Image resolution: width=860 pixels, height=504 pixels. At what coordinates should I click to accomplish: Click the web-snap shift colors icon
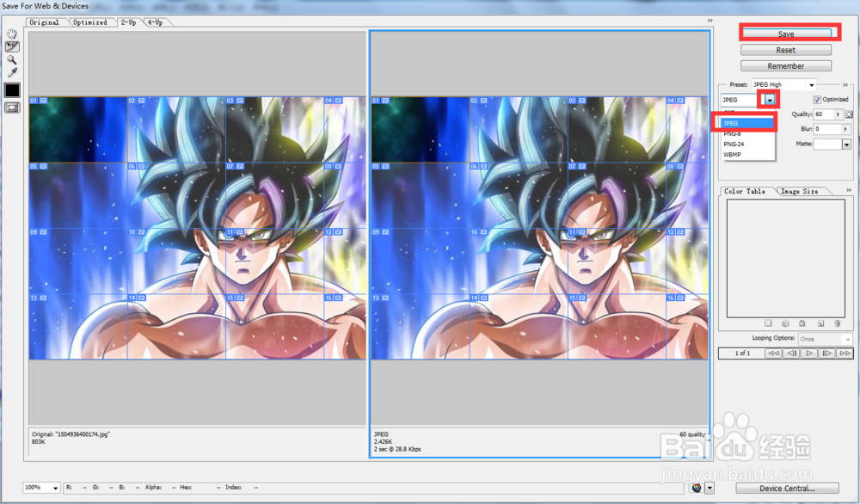tap(785, 323)
